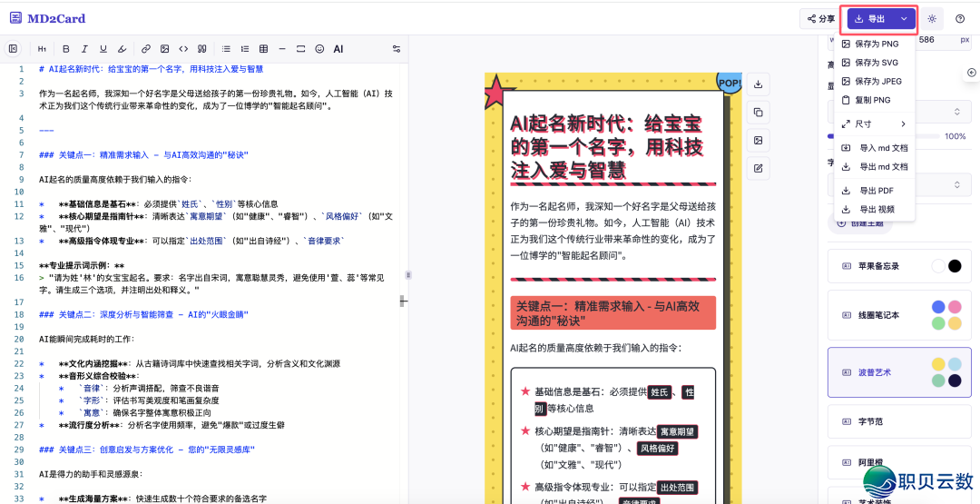980x504 pixels.
Task: Insert a bulleted list
Action: pyautogui.click(x=226, y=49)
